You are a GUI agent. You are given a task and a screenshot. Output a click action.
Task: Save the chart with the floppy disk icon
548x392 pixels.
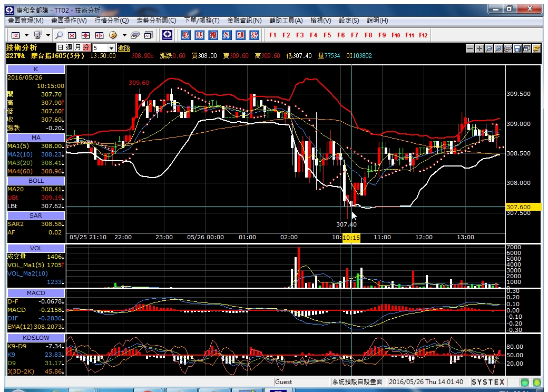(517, 48)
